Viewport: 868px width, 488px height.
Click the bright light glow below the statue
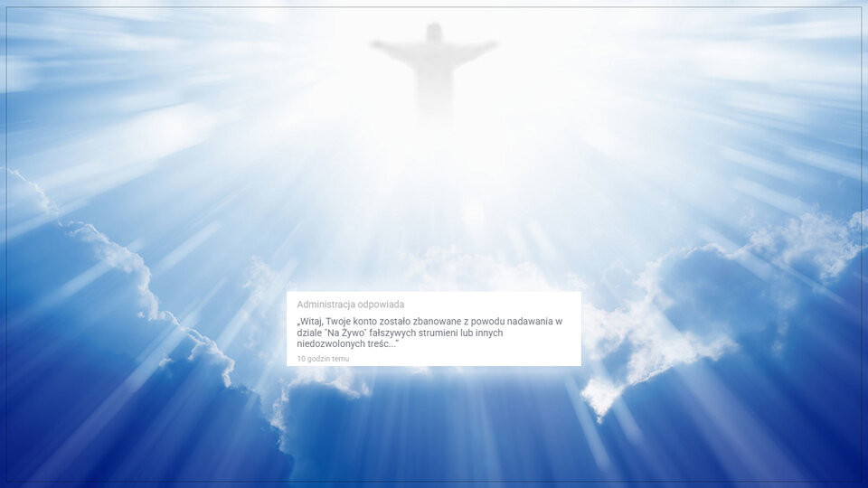[x=434, y=181]
